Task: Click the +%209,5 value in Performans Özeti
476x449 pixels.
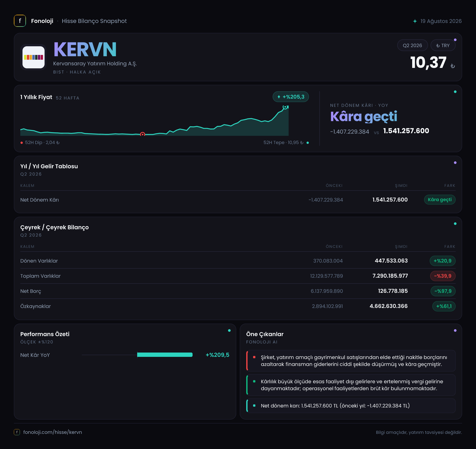Action: click(217, 355)
